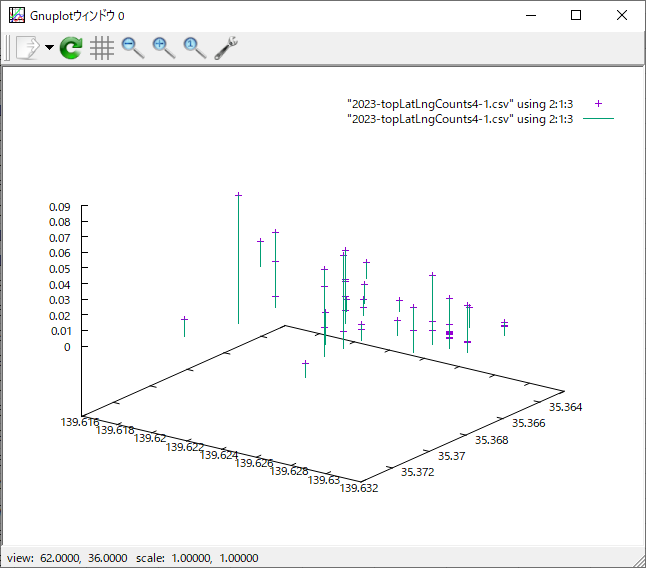Replot the graph with green refresh icon
Screen dimensions: 646x568
(x=71, y=48)
